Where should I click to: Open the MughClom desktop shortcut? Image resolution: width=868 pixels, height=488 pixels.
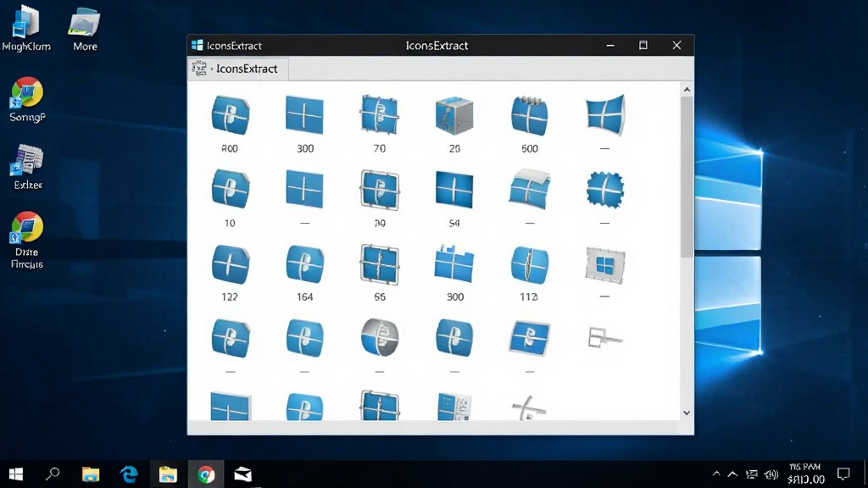(26, 29)
